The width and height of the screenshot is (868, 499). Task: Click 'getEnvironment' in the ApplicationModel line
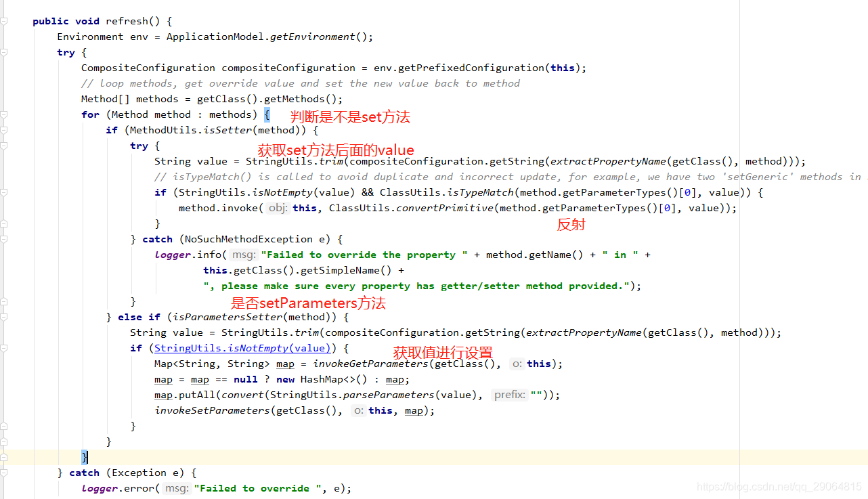(312, 37)
